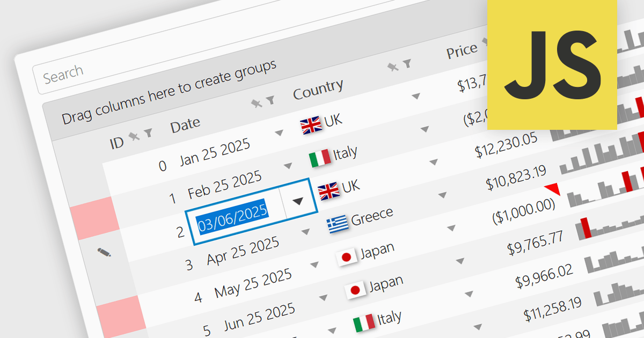Screen dimensions: 644x338
Task: Click the Italy flag in Feb 25 2025 row
Action: [x=320, y=158]
